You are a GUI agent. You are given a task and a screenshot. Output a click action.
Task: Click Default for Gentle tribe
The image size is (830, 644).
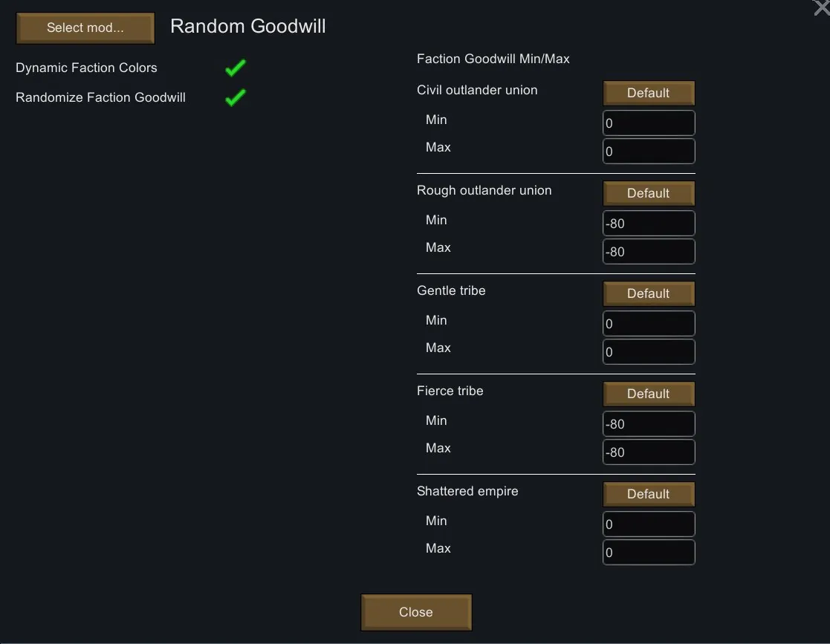pos(648,293)
